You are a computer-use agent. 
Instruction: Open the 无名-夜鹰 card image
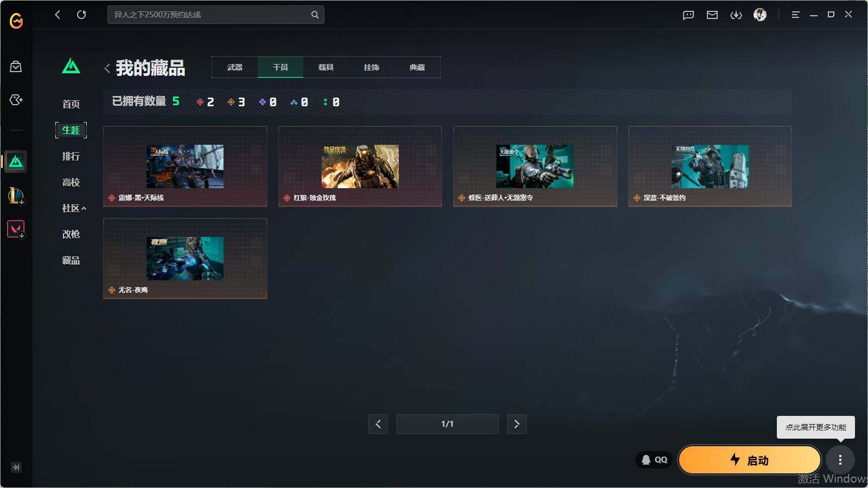click(x=185, y=259)
